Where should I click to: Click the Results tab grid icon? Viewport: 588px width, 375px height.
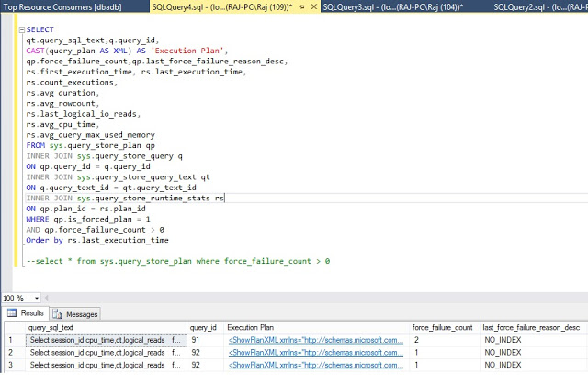click(x=12, y=314)
